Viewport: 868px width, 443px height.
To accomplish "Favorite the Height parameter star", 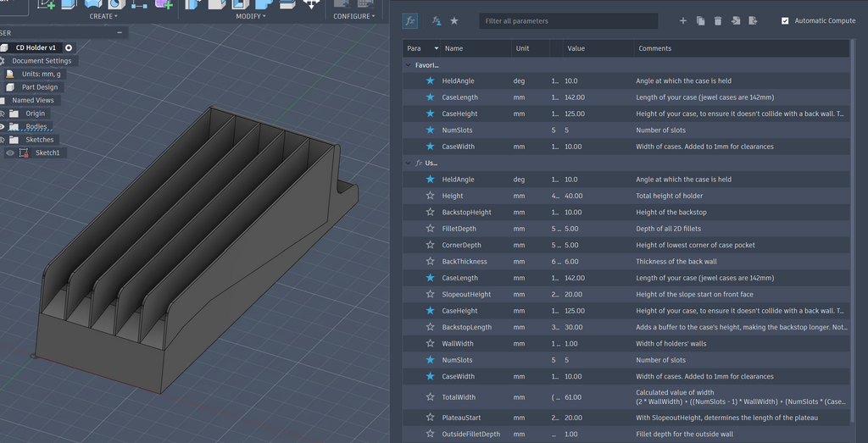I will pos(430,196).
